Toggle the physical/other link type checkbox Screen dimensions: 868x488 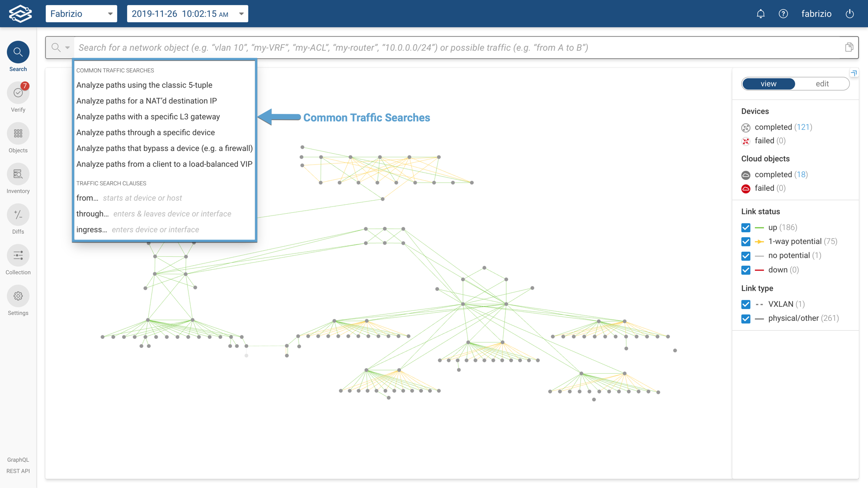[x=746, y=319]
